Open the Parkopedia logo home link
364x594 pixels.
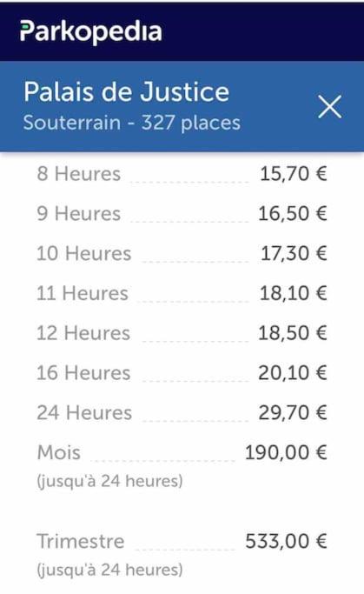click(91, 32)
